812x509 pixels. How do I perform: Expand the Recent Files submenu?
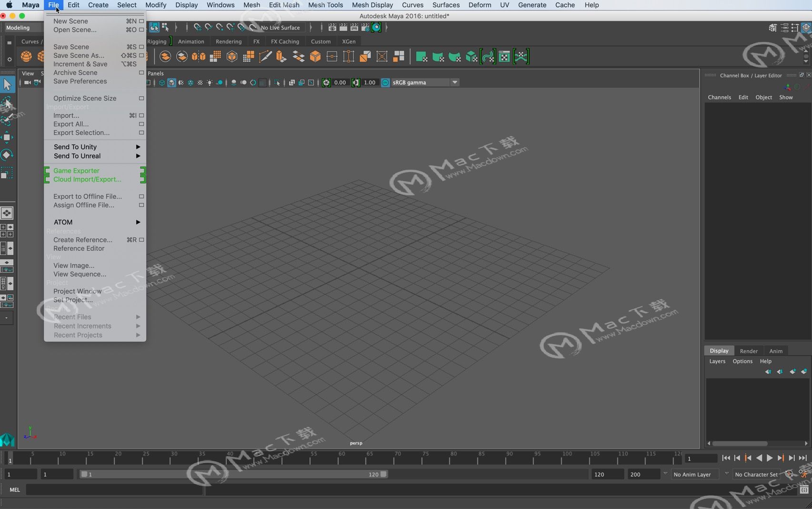95,317
